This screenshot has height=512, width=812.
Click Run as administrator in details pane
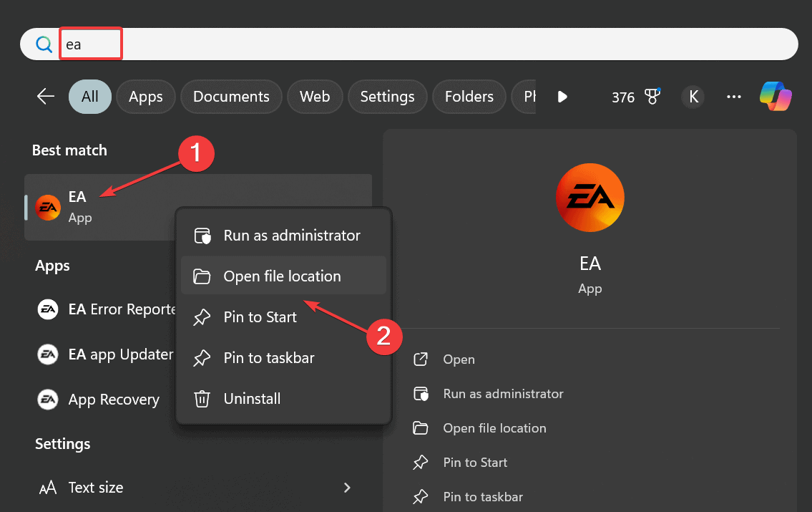(x=504, y=394)
